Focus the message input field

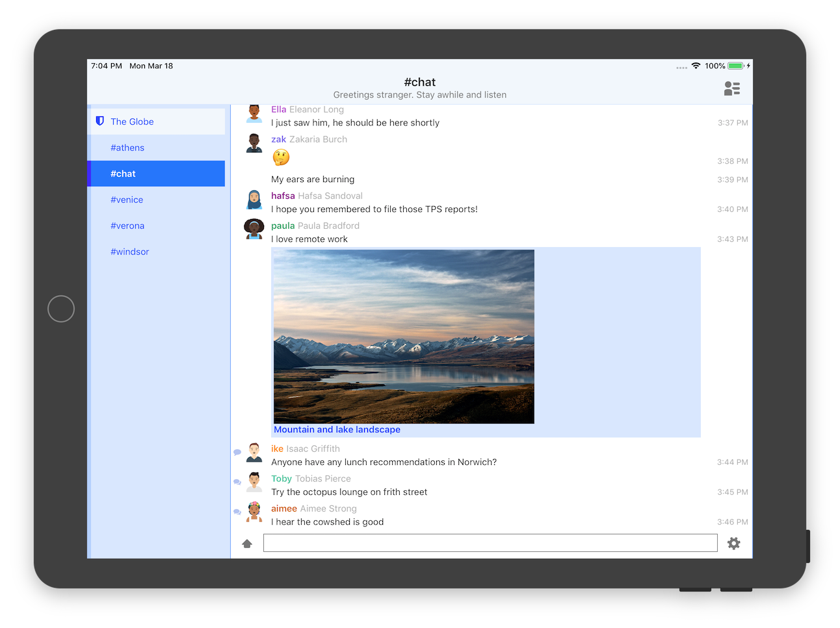pos(490,543)
